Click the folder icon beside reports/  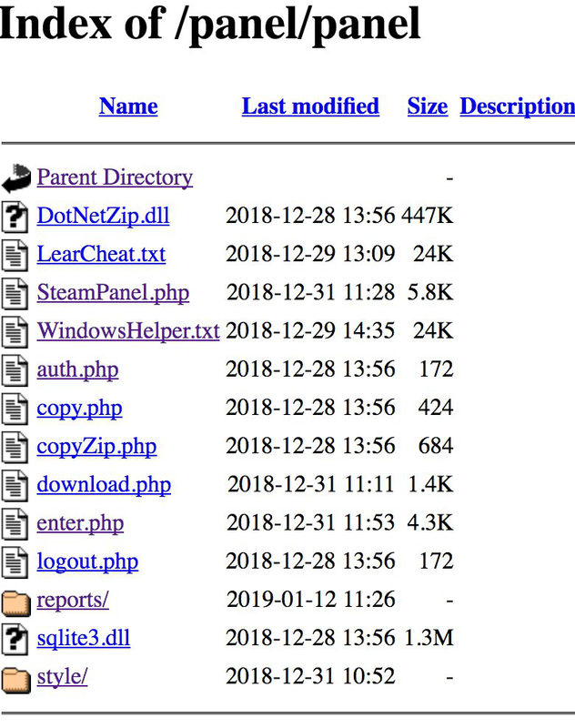pos(15,602)
